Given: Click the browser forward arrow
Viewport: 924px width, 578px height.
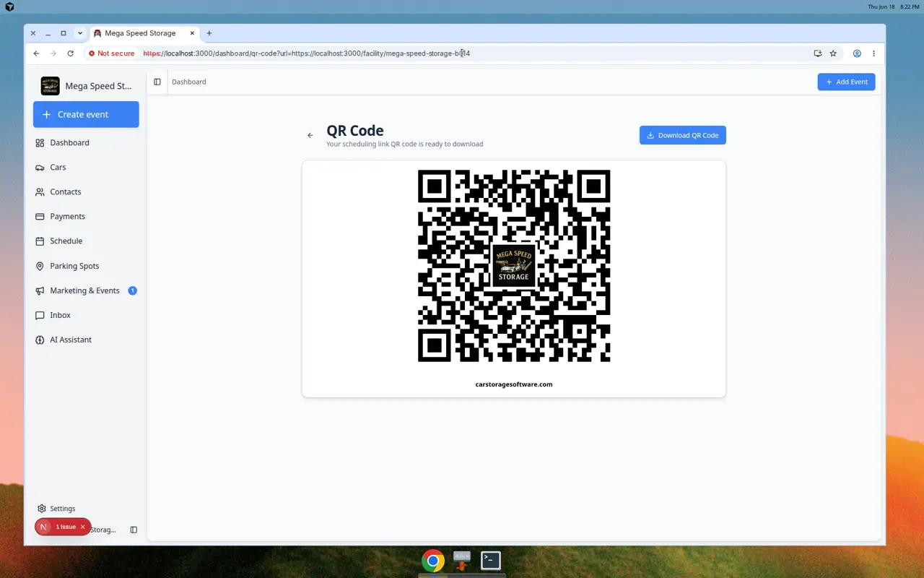Looking at the screenshot, I should [53, 53].
